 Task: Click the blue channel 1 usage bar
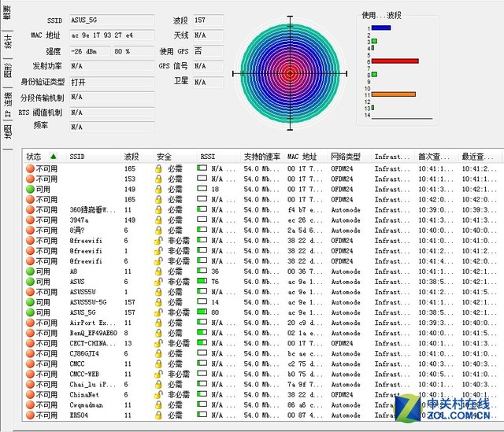tap(381, 28)
